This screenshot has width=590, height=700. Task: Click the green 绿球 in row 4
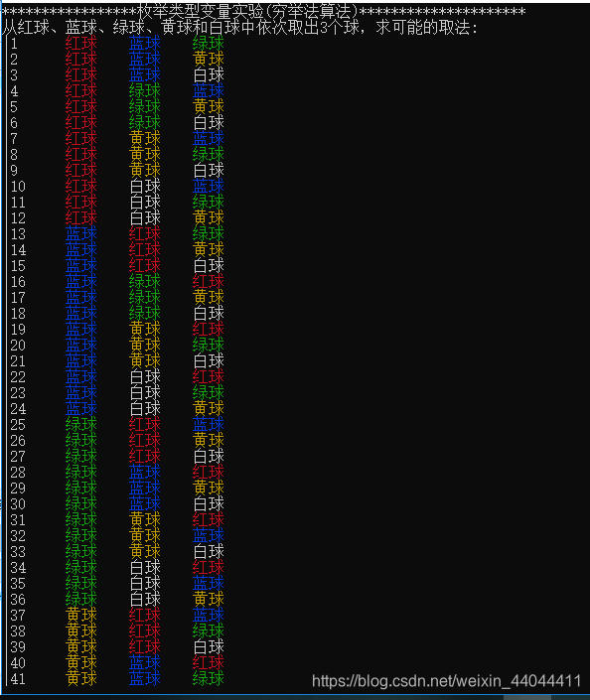(x=145, y=91)
